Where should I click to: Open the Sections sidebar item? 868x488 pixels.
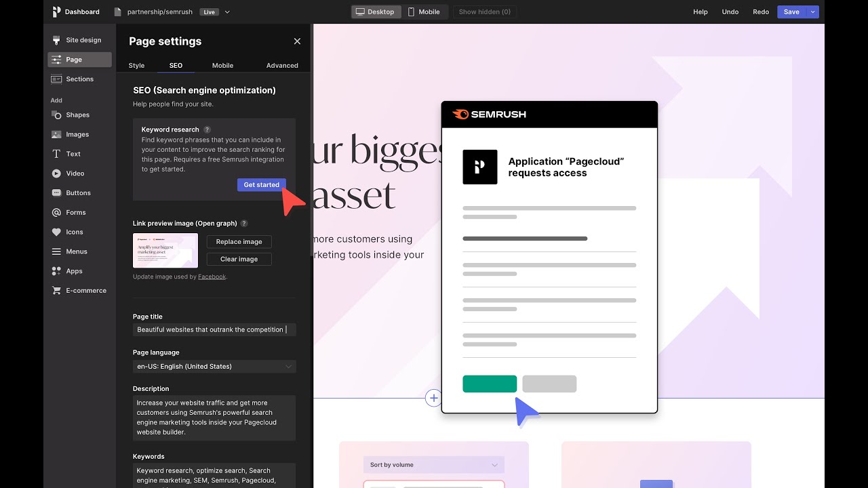[79, 79]
